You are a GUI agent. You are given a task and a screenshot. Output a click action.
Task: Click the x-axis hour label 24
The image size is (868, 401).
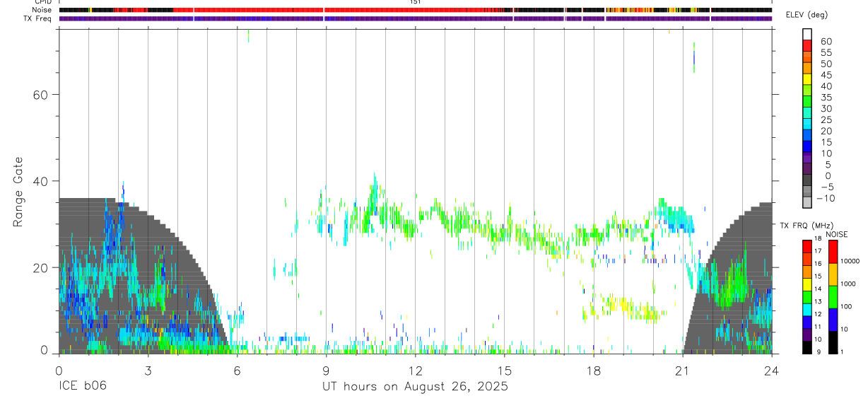772,370
